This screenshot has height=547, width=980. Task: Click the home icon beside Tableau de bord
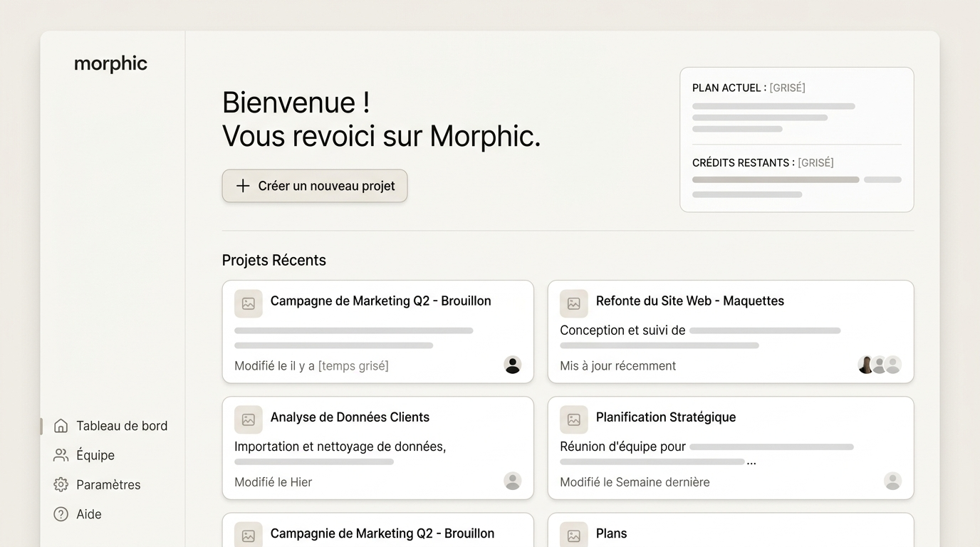click(x=61, y=426)
